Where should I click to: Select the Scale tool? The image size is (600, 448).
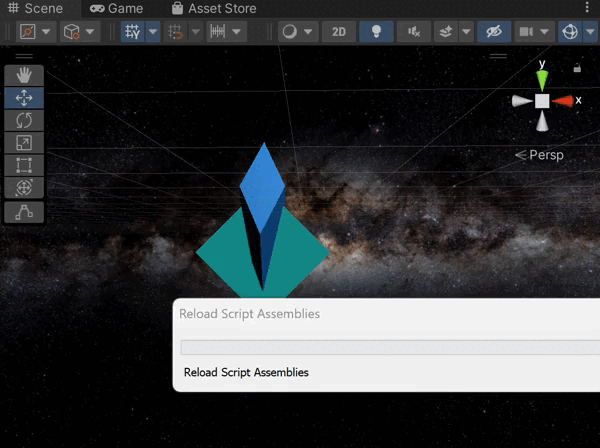[24, 143]
